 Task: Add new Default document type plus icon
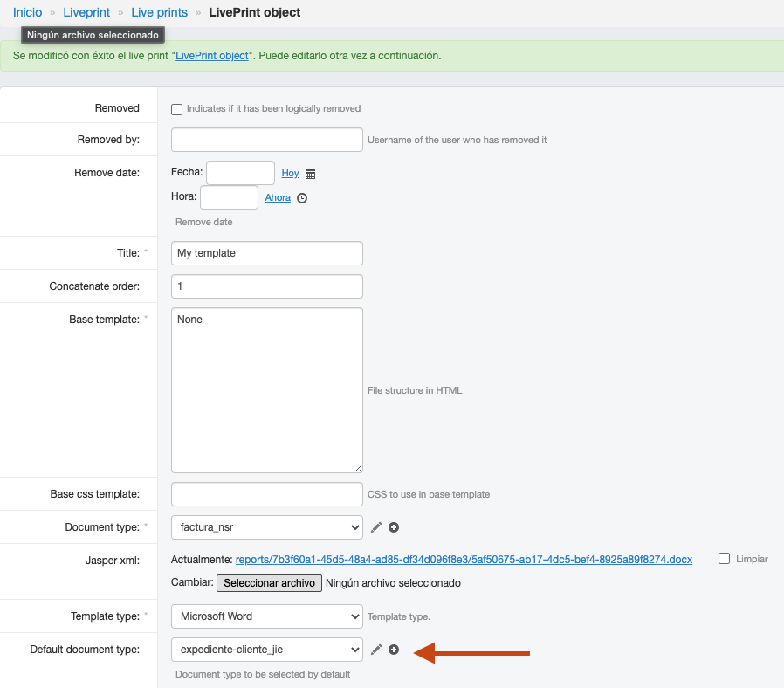click(394, 649)
